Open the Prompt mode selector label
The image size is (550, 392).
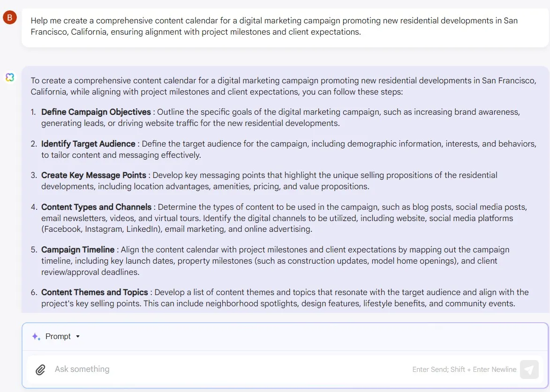pos(58,336)
